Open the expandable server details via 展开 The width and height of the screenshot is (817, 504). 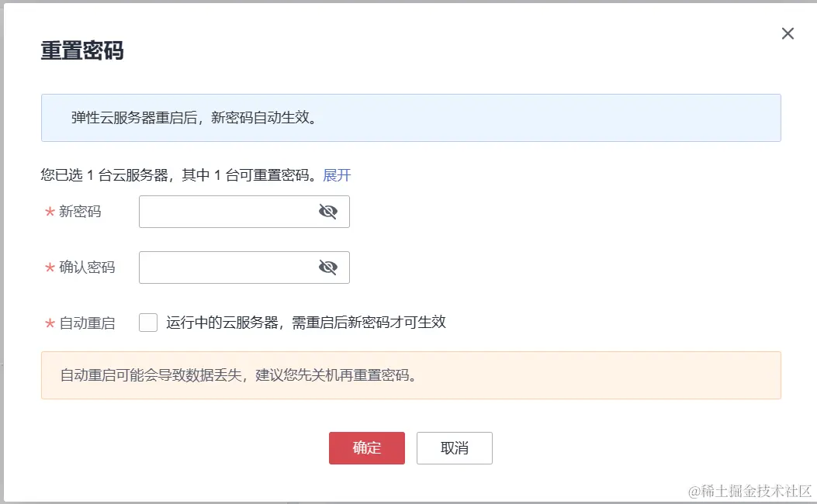337,175
